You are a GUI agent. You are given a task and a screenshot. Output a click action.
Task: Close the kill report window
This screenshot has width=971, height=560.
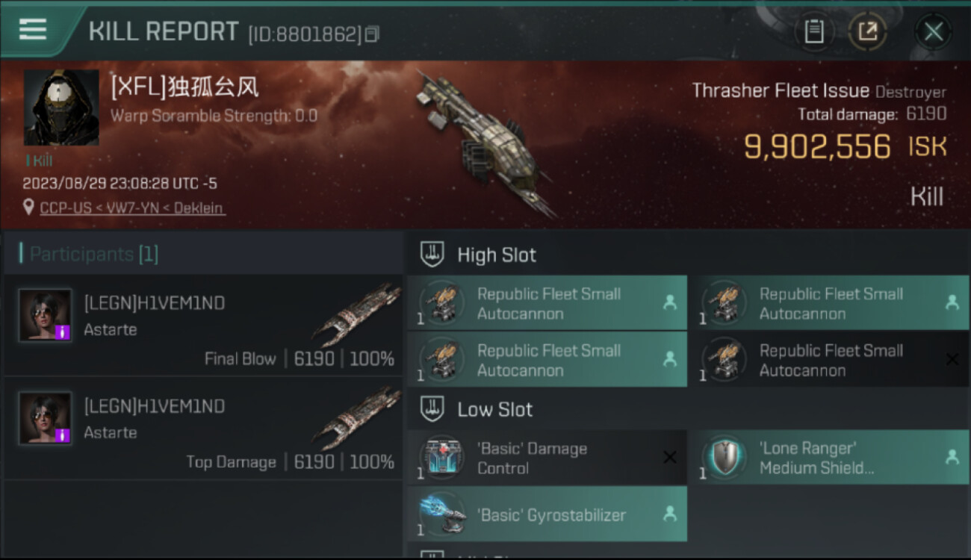click(x=933, y=31)
